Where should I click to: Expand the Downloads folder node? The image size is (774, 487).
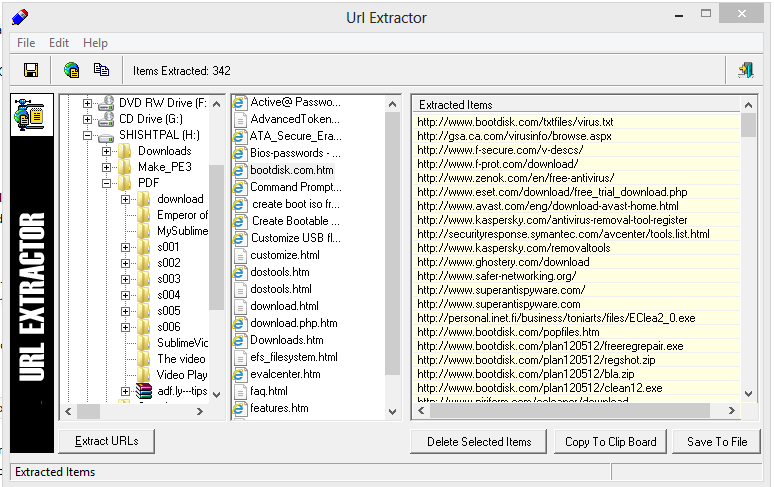106,151
